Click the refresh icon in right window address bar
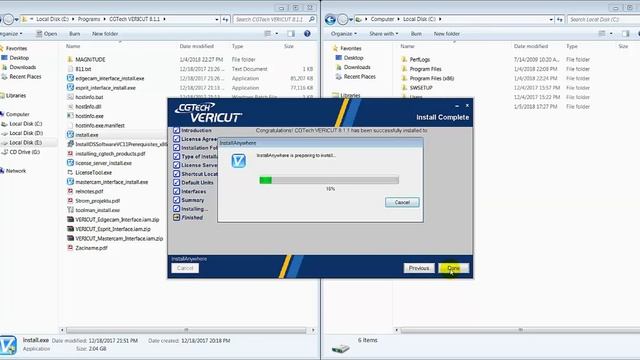This screenshot has width=640, height=360. click(560, 19)
